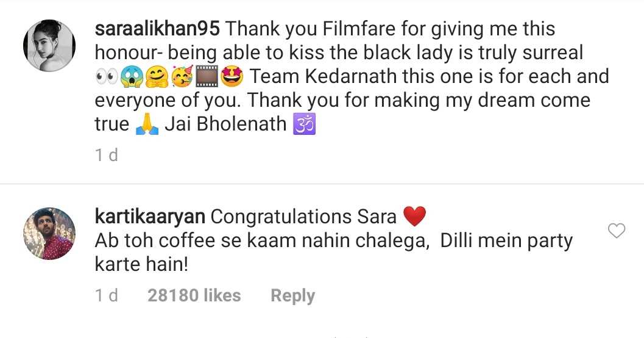Screen dimensions: 644x338
Task: Click the folded hands emoji
Action: point(147,124)
